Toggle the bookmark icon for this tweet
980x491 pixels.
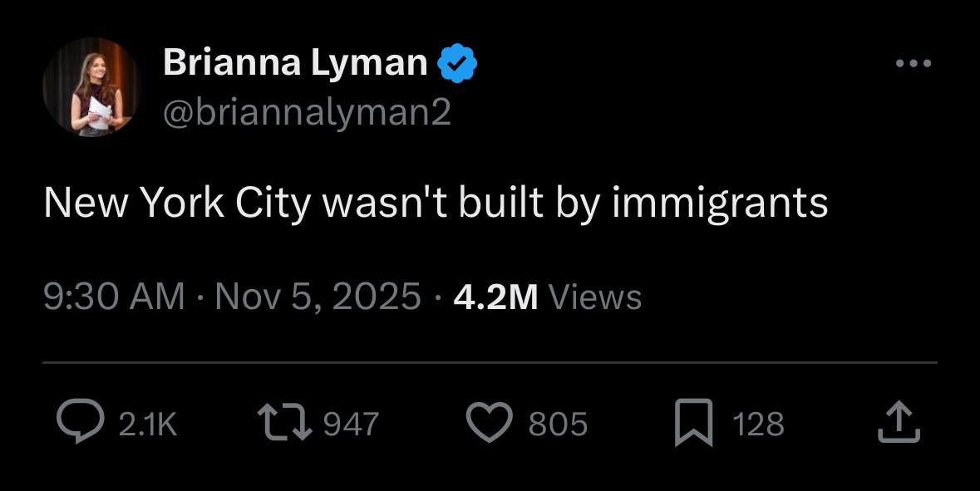click(696, 423)
